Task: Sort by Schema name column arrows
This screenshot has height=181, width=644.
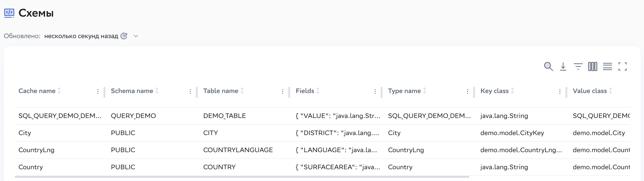Action: tap(157, 90)
